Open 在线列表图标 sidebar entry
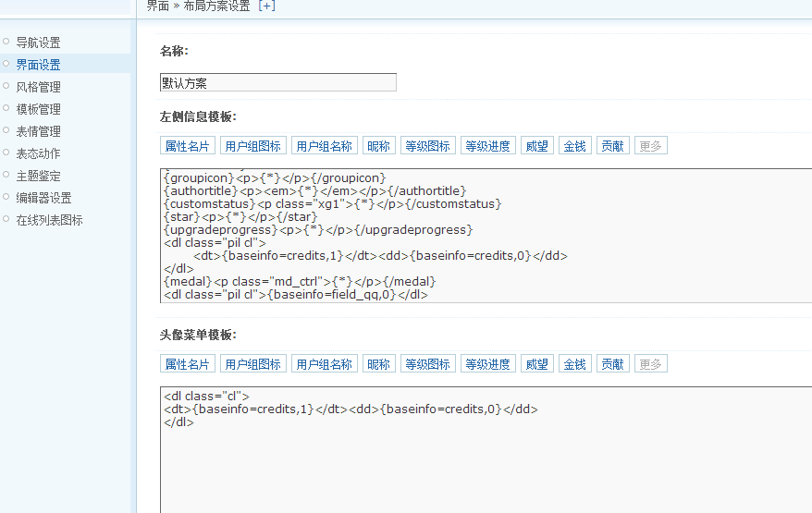Viewport: 812px width, 513px height. tap(49, 220)
